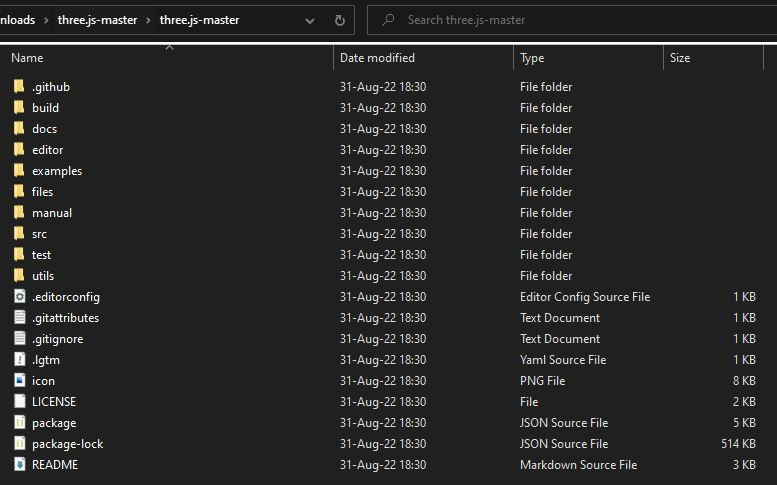777x485 pixels.
Task: Click the .editorconfig gear file icon
Action: pos(19,297)
